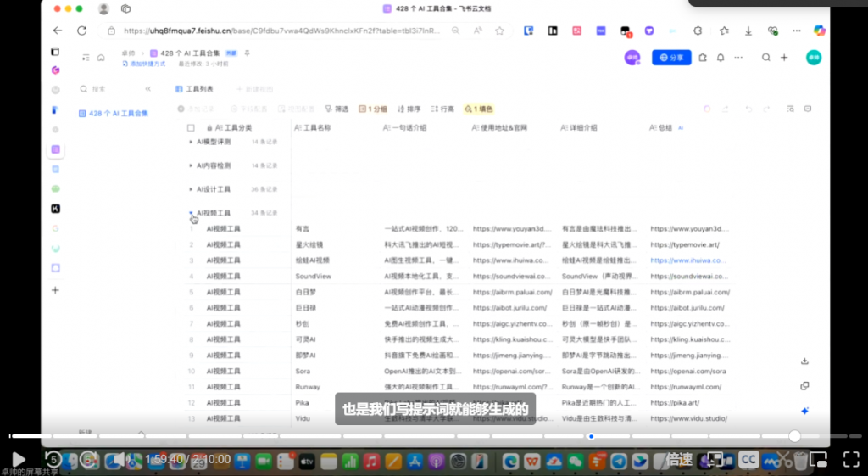
Task: Toggle the 1 填色 color fill option
Action: click(478, 109)
